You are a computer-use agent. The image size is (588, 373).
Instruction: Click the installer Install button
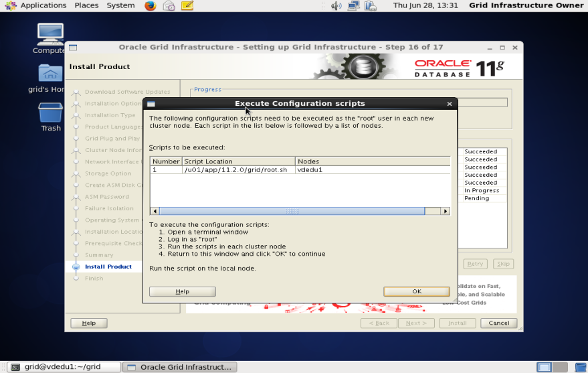(458, 323)
